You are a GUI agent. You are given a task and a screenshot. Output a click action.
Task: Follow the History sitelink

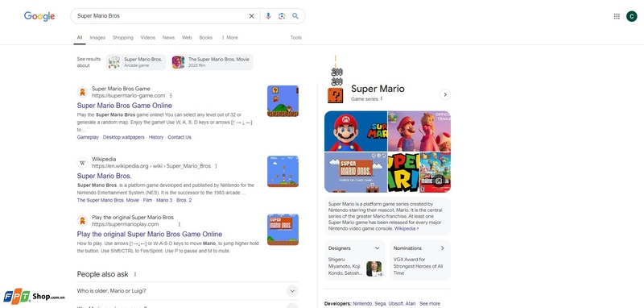tap(156, 137)
